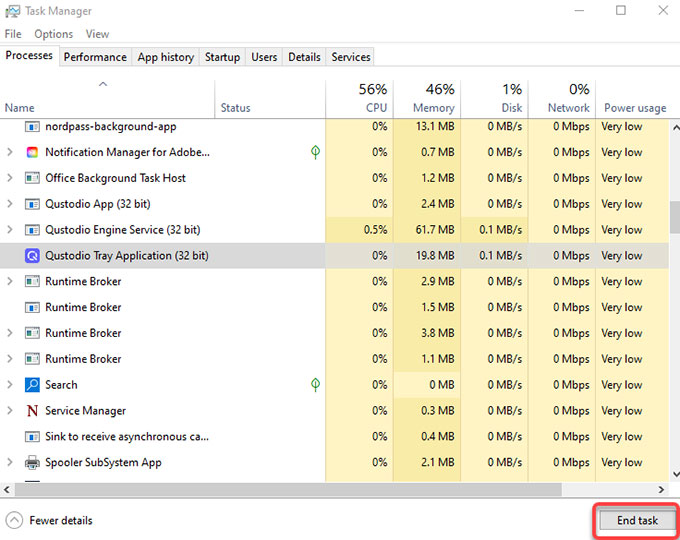Click the Qustodio Engine Service icon
Screen dimensions: 680x540
coord(32,230)
